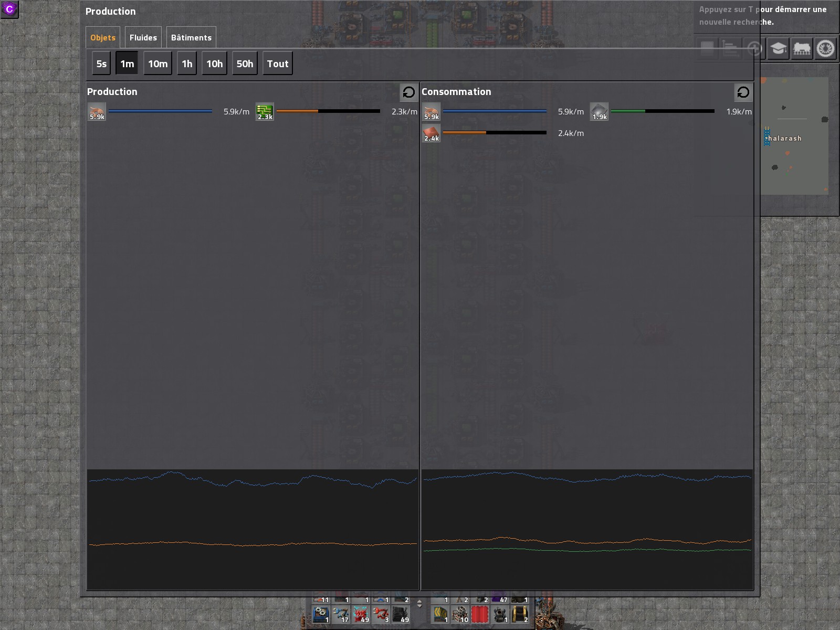Click the copper cable icon under Production
The image size is (840, 630).
[x=97, y=112]
